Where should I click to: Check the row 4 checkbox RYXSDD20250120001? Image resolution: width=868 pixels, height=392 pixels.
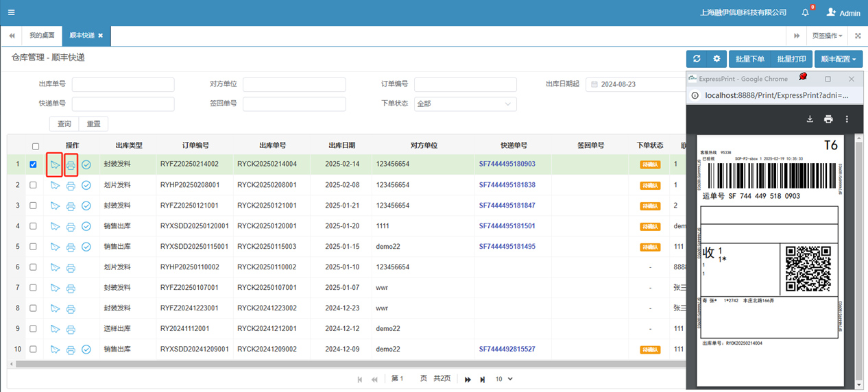(33, 226)
